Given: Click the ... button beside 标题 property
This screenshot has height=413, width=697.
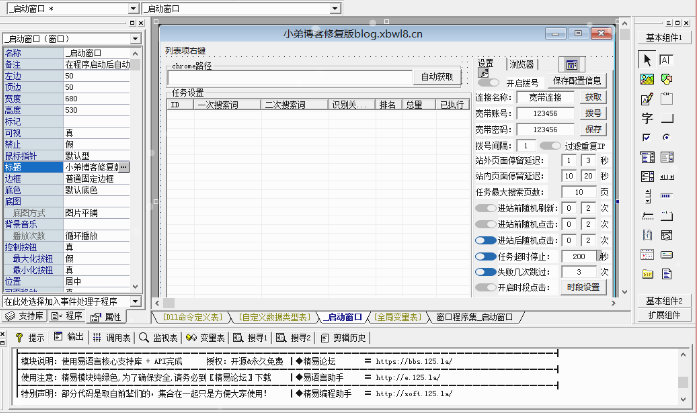Looking at the screenshot, I should [x=124, y=167].
